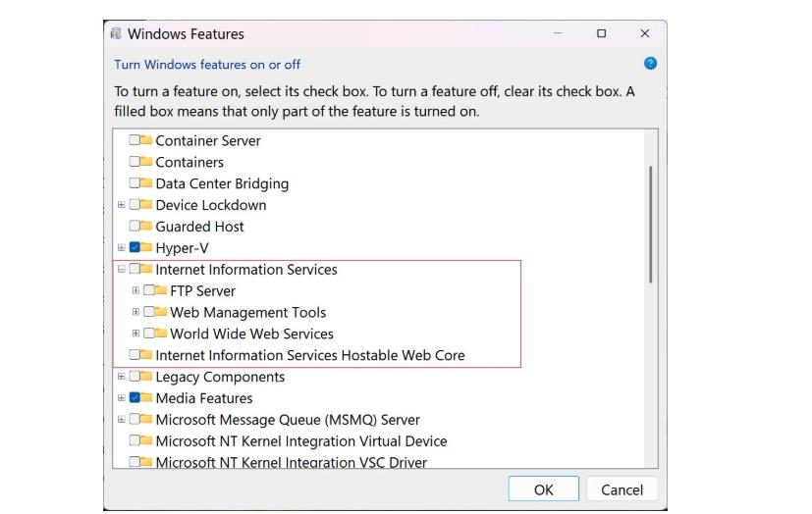
Task: Click the Device Lockdown folder icon
Action: (146, 205)
